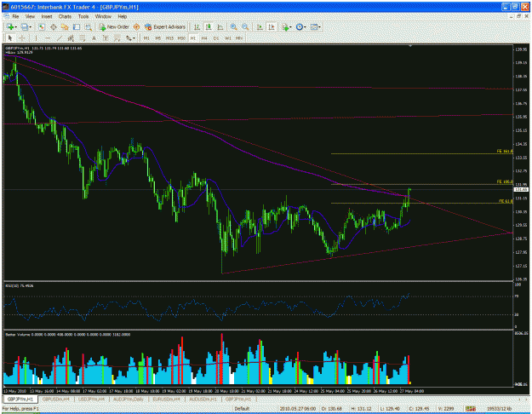Image resolution: width=532 pixels, height=414 pixels.
Task: Switch to M30 timeframe
Action: click(181, 38)
